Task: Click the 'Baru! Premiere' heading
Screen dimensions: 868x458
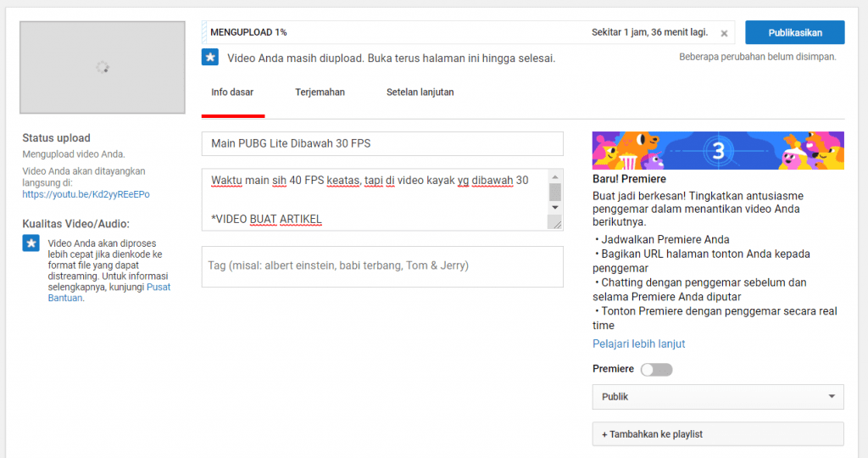Action: tap(630, 179)
